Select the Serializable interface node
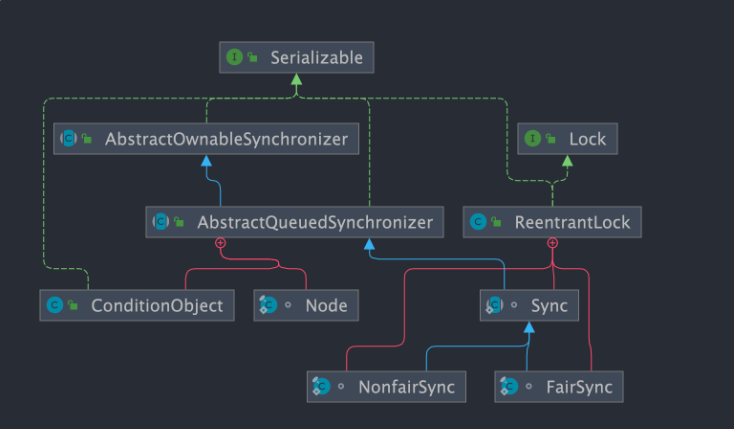 click(x=296, y=57)
